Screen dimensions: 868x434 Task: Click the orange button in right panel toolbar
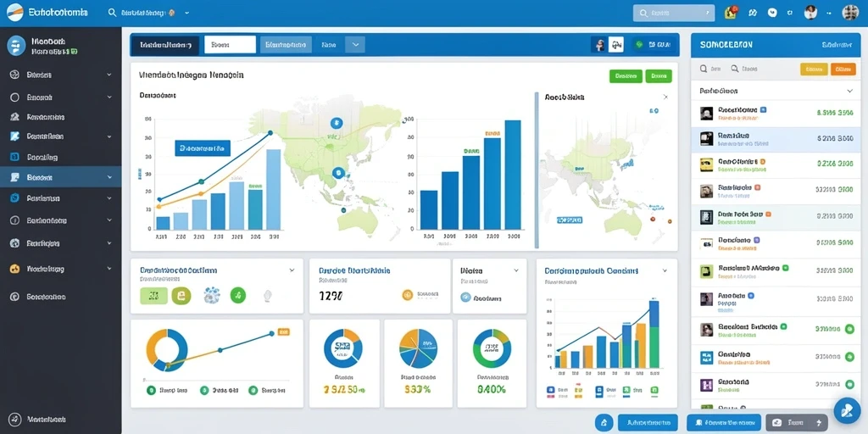pyautogui.click(x=843, y=70)
